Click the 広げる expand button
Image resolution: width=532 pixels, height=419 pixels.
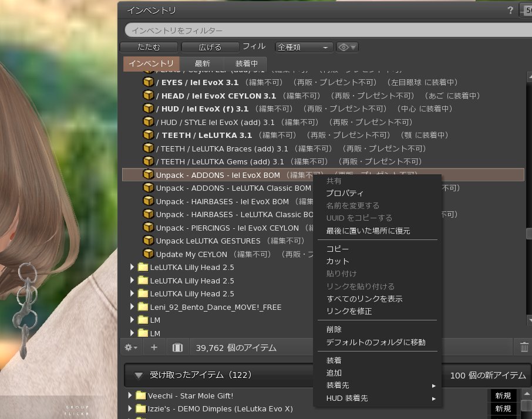click(210, 47)
